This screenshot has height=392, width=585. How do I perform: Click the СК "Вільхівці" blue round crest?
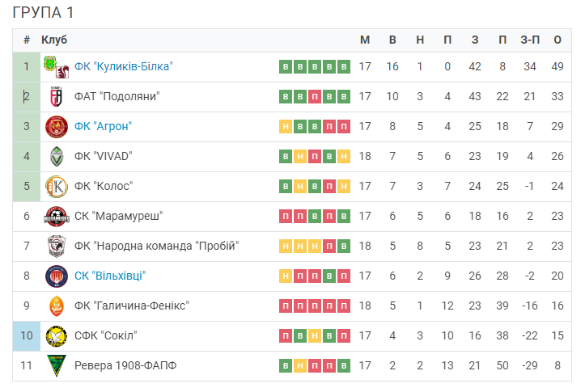[x=57, y=276]
